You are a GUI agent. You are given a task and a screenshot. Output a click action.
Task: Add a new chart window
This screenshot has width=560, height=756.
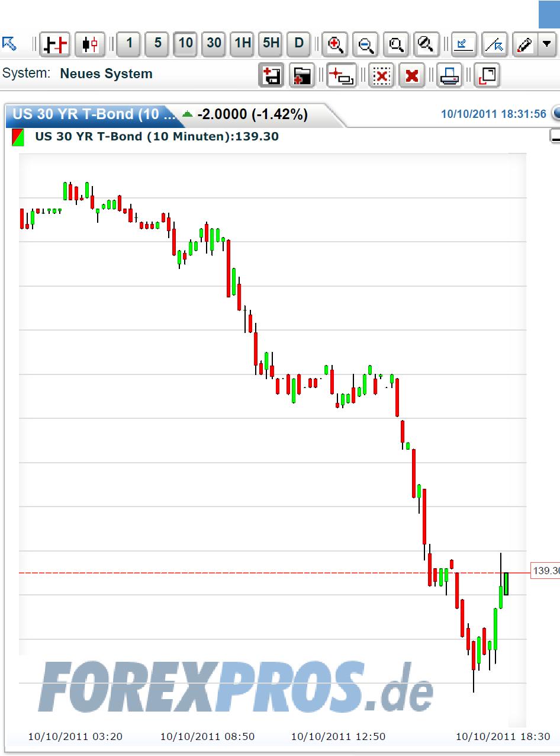tap(341, 75)
